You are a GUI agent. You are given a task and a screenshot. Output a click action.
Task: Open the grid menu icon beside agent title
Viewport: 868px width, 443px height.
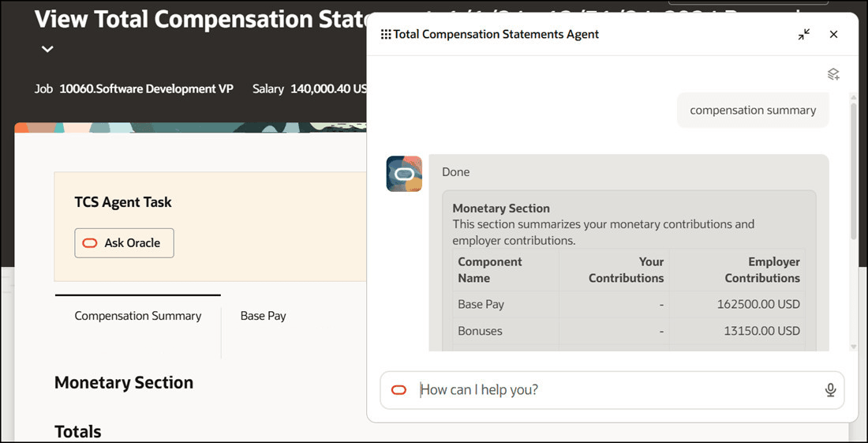tap(386, 34)
